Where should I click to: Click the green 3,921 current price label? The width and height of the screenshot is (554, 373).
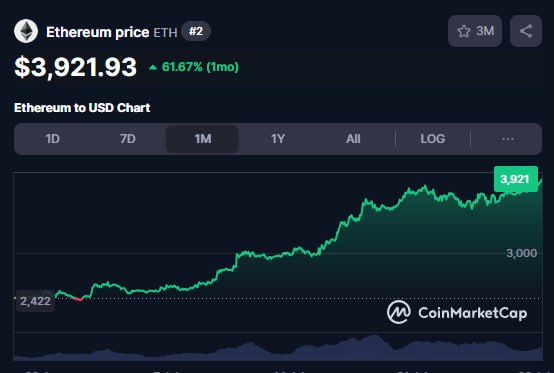516,179
